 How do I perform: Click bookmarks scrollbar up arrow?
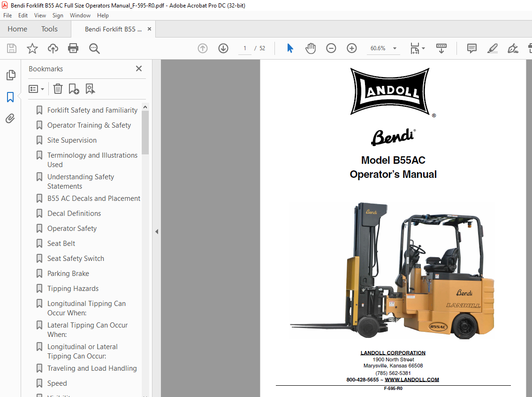coord(145,107)
